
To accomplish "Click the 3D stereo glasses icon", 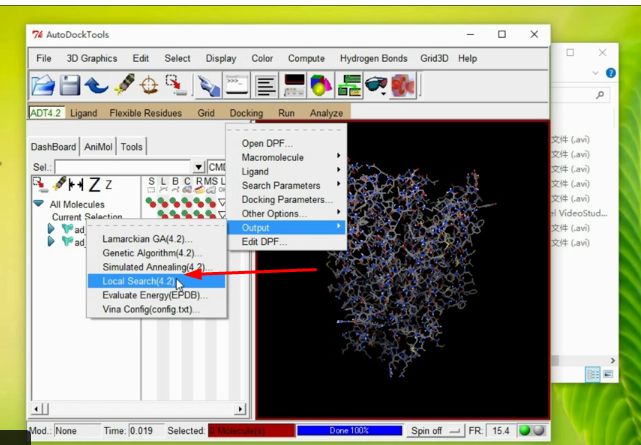I will [x=375, y=85].
